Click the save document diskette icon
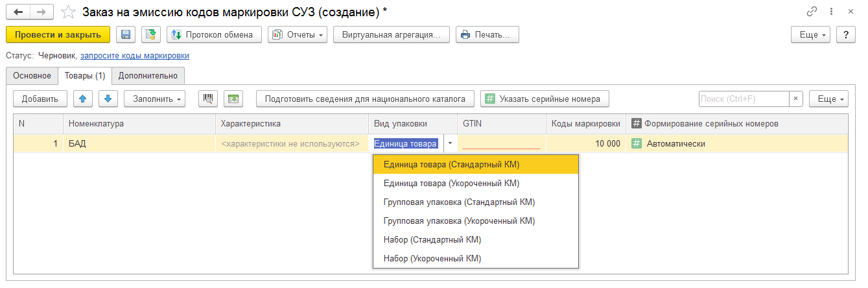 [x=126, y=34]
